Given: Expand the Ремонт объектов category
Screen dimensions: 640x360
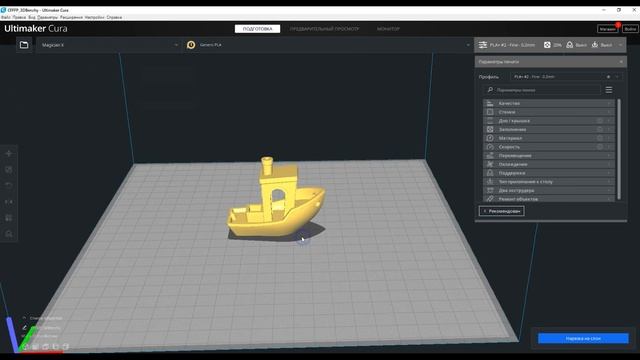Looking at the screenshot, I should (549, 198).
